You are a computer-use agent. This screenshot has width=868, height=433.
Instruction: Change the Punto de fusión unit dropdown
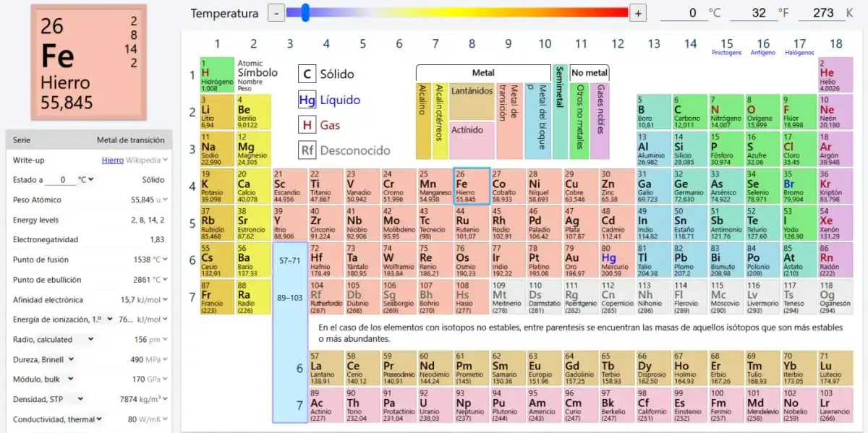(x=161, y=260)
